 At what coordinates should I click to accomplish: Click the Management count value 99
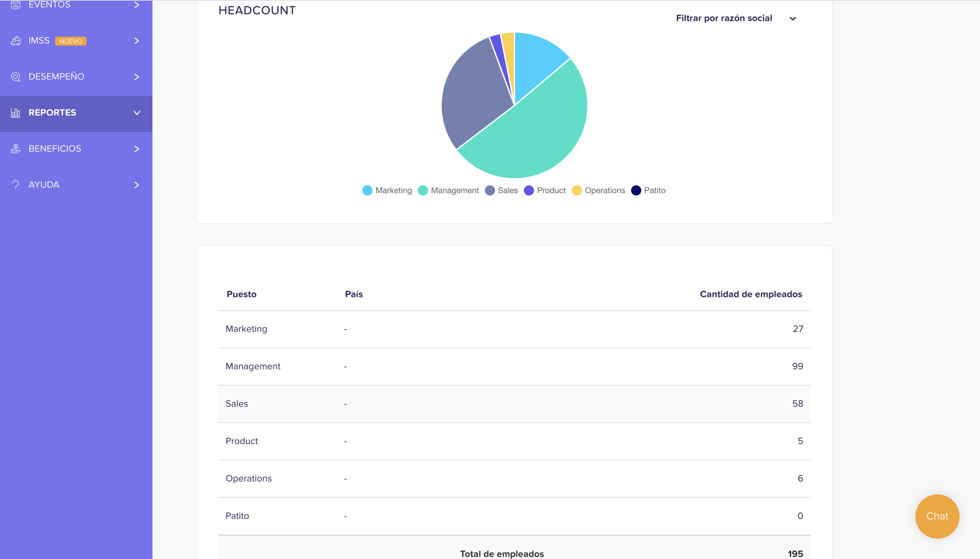798,366
